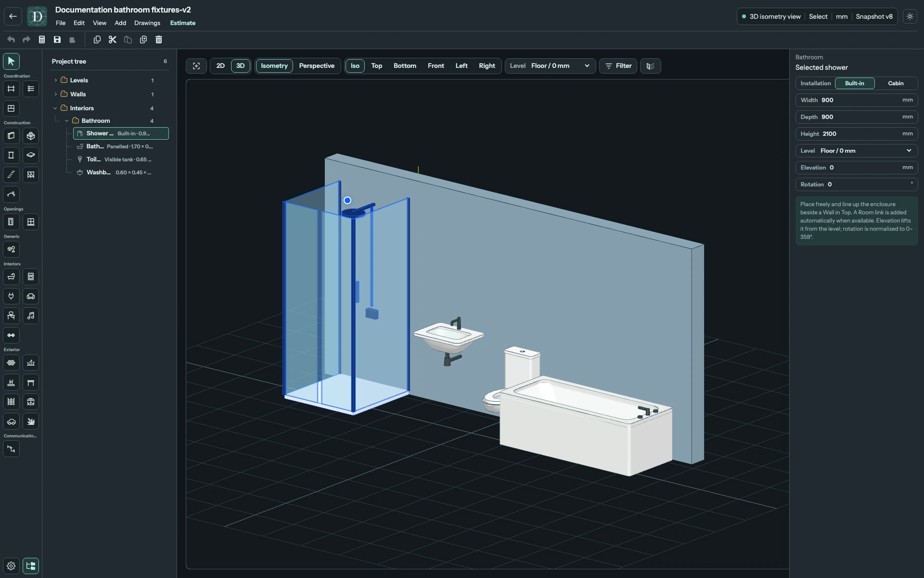Set installation to Cabin
The width and height of the screenshot is (924, 578).
click(x=896, y=83)
